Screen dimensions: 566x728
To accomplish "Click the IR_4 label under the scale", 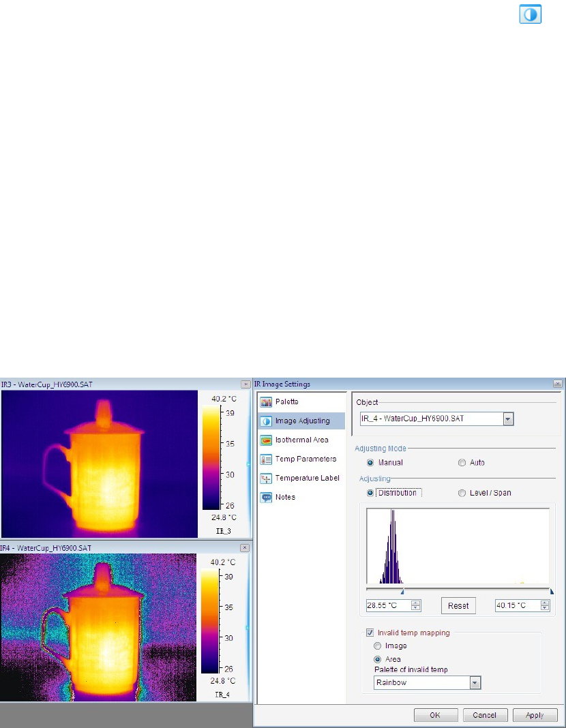I will (x=222, y=695).
